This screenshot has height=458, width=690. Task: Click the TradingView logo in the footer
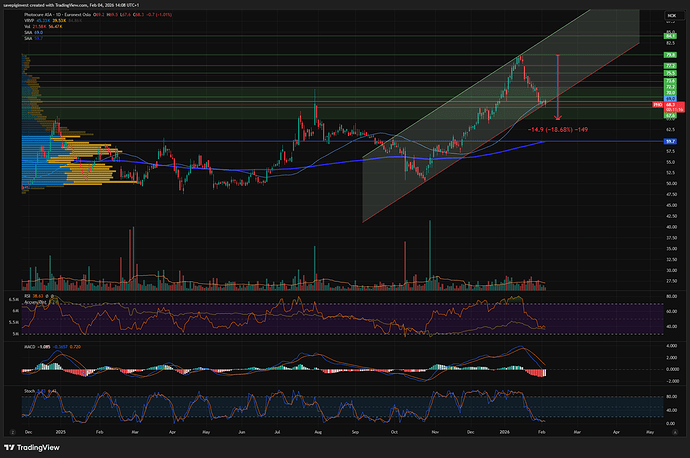30,446
